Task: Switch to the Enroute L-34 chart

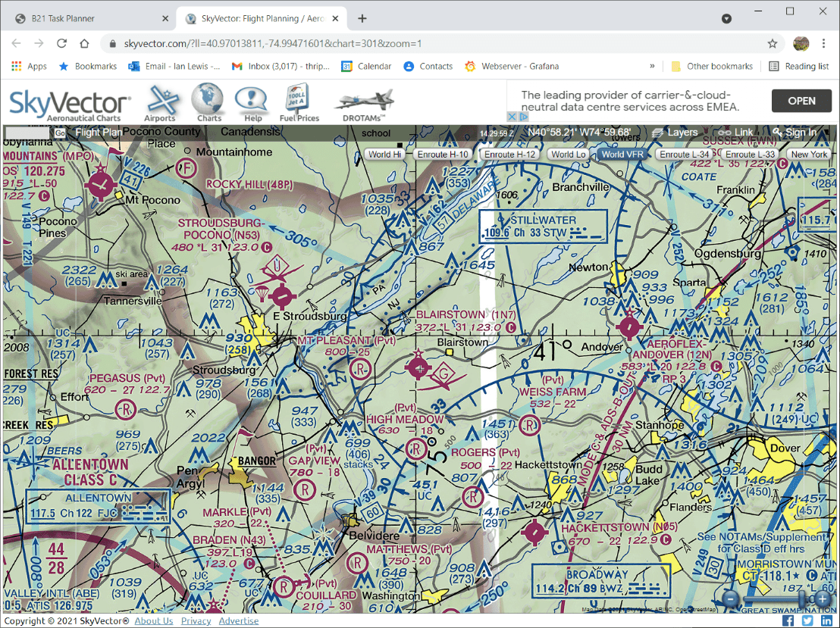Action: (685, 155)
